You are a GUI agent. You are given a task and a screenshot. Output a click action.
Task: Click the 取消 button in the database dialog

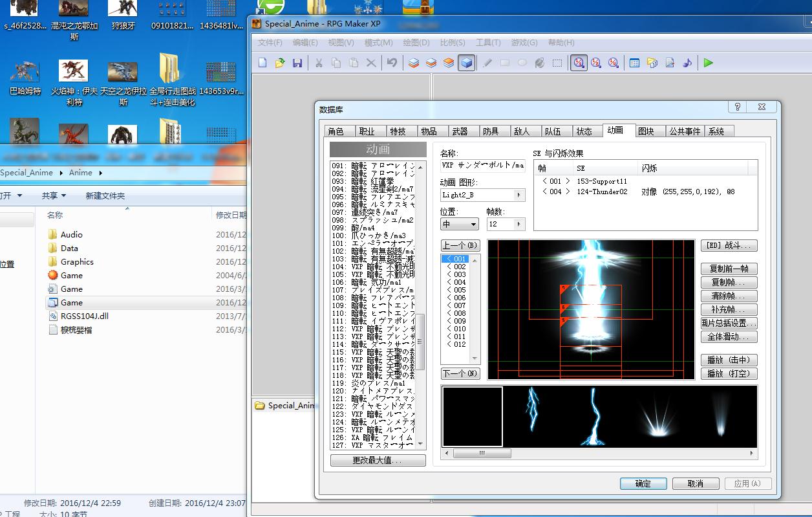point(696,483)
